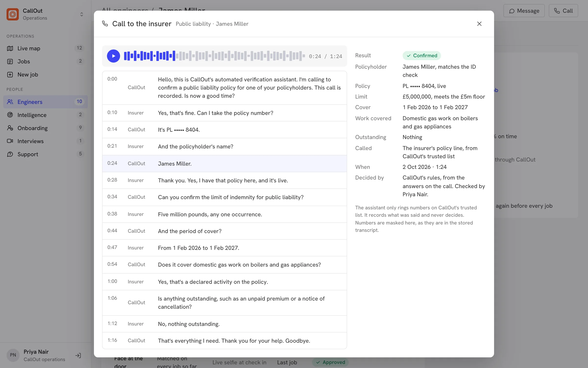This screenshot has height=368, width=588.
Task: Click the Approved badge behind the dialog
Action: 330,362
